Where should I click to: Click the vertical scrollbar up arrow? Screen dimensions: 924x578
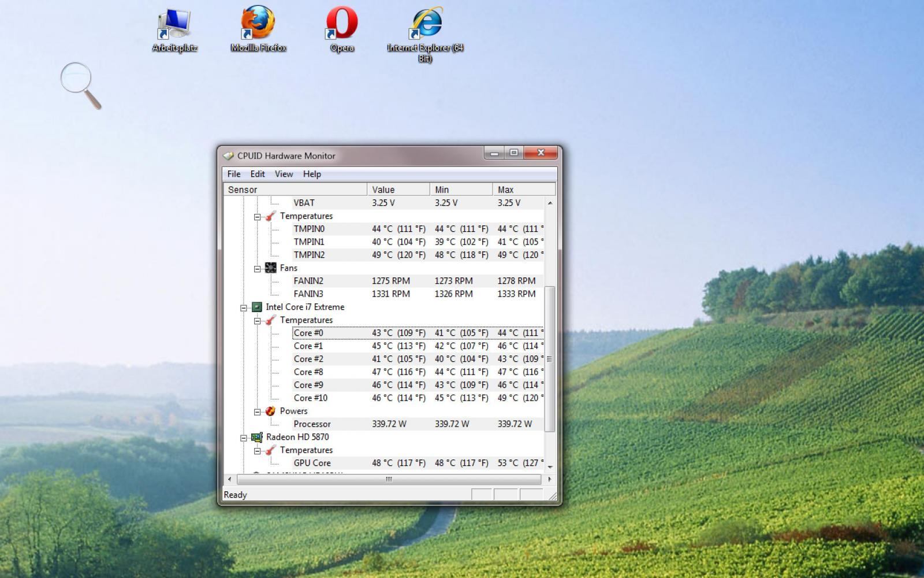[x=550, y=203]
